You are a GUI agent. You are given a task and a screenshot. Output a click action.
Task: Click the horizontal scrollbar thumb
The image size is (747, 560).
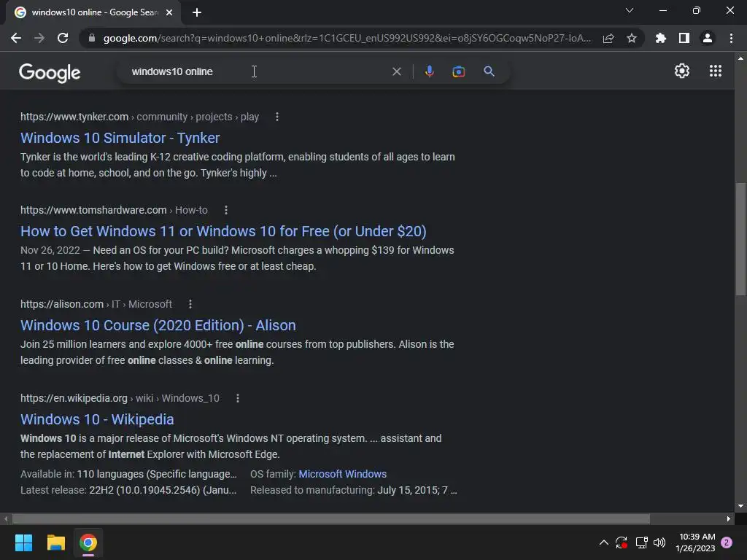(330, 518)
